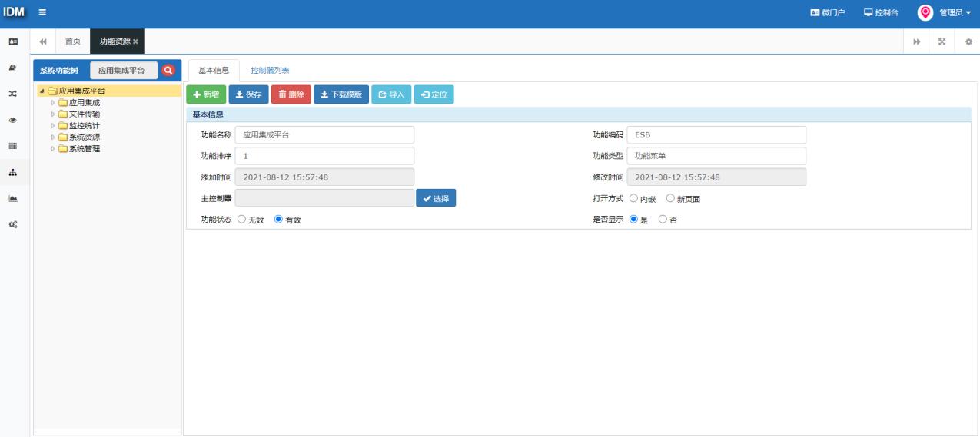Screen dimensions: 980x437
Task: Open the gears sidebar icon
Action: [x=13, y=224]
